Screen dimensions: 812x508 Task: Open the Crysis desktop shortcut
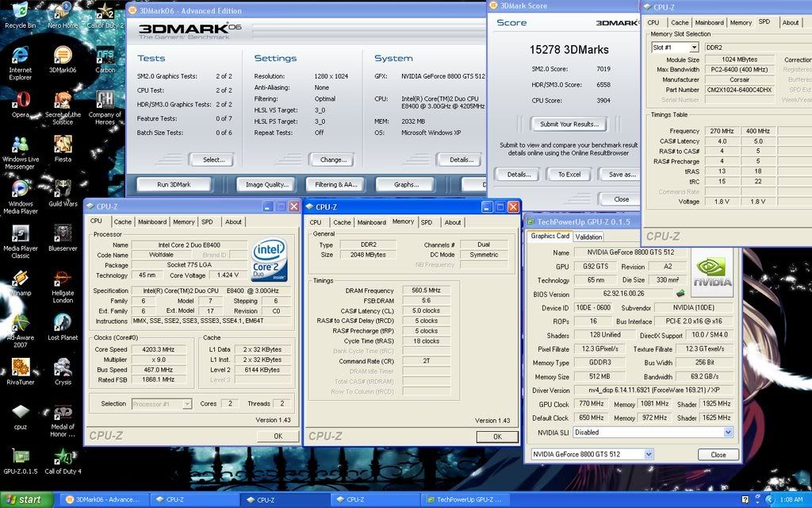click(63, 368)
